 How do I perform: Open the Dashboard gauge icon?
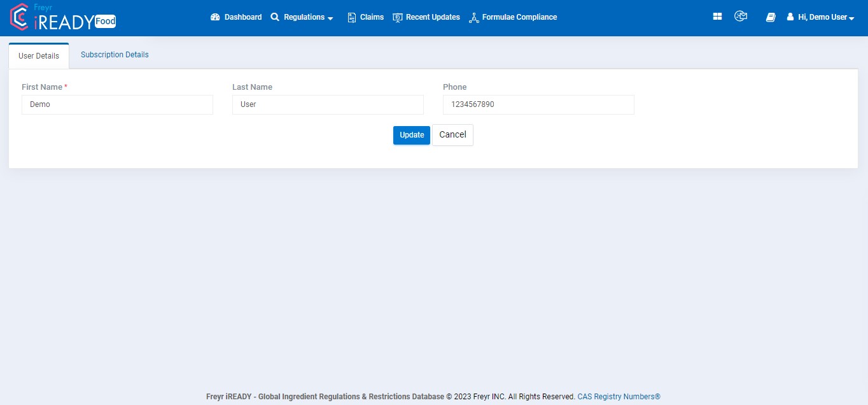[x=215, y=17]
